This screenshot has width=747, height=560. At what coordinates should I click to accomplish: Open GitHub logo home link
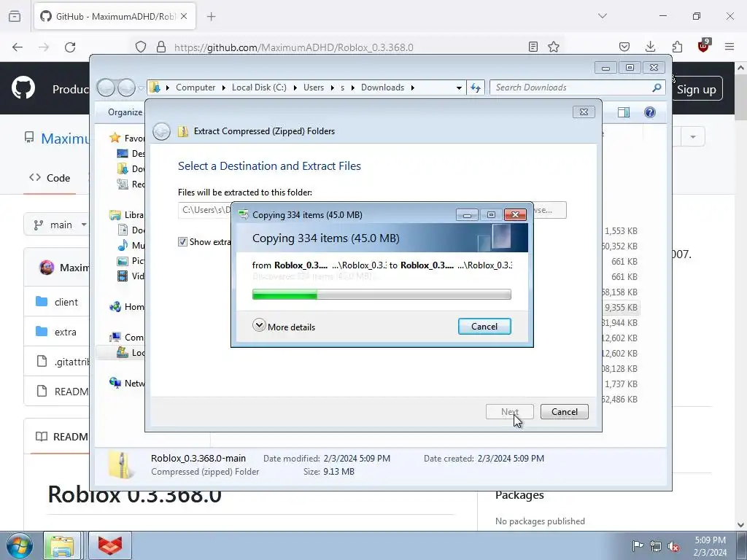pyautogui.click(x=23, y=87)
